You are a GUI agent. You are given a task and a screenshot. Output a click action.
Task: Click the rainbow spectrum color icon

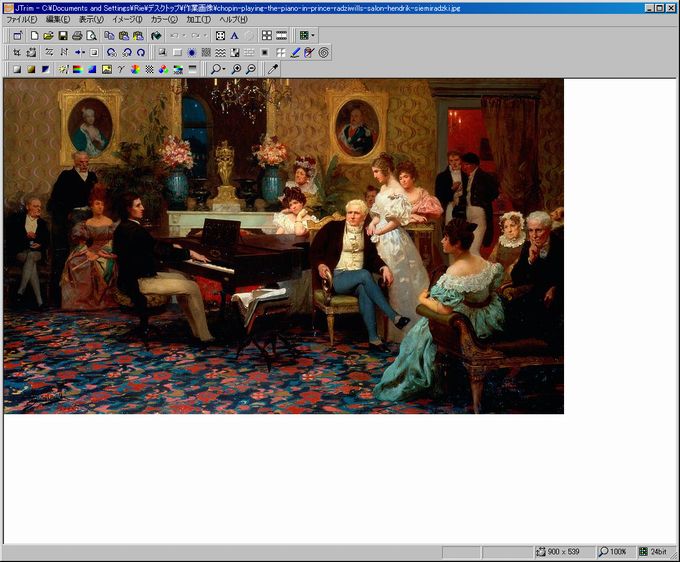(x=78, y=69)
